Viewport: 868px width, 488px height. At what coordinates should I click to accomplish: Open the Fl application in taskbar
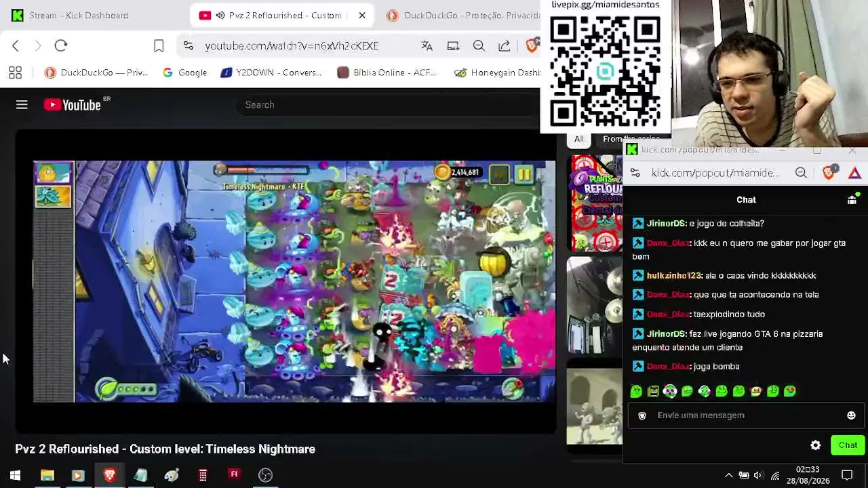[234, 475]
